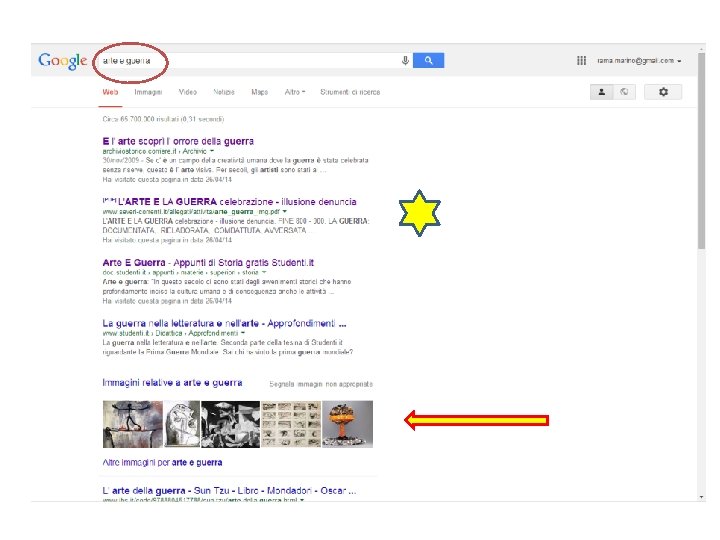
Task: Open the Google apps grid icon
Action: click(x=581, y=60)
